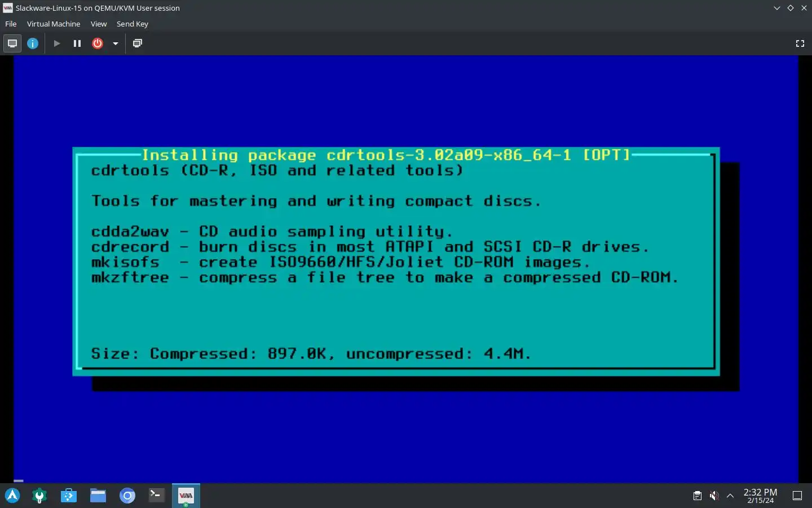Click the 'Installing package cdrtools' title text
This screenshot has height=508, width=812.
click(386, 155)
